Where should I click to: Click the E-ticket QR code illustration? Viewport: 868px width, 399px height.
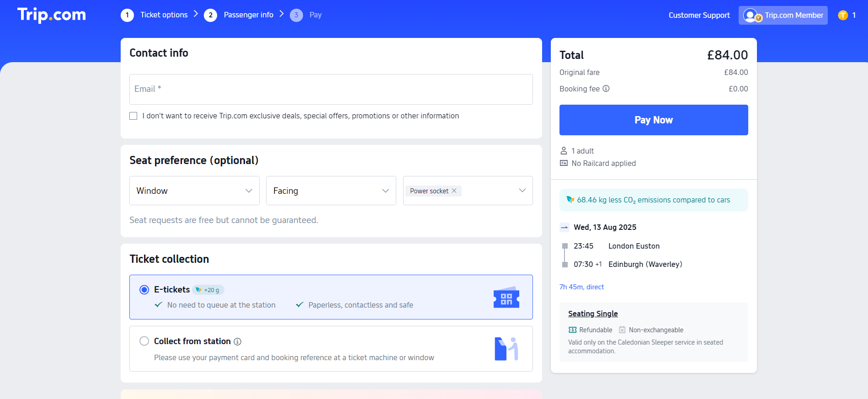pos(506,298)
